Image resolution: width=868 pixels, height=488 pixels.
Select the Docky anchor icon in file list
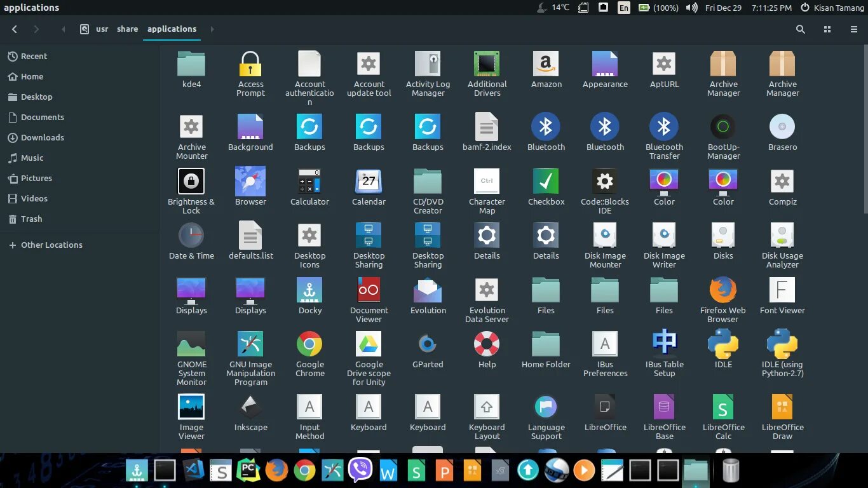[x=309, y=290]
